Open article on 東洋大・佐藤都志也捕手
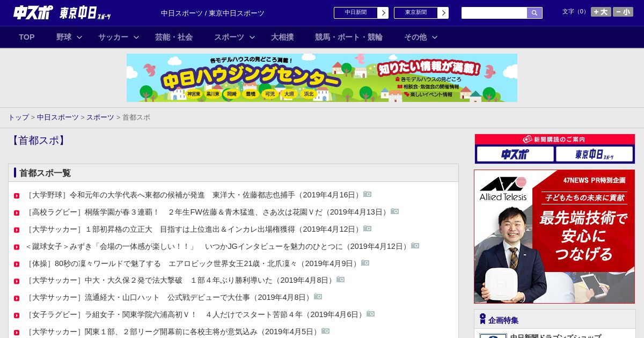The width and height of the screenshot is (644, 338). [194, 195]
